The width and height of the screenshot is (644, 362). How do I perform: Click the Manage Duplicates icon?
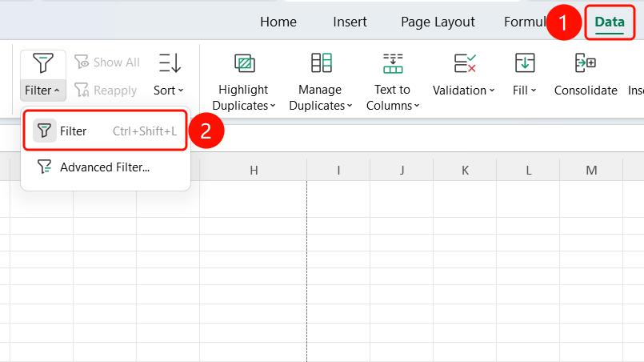tap(321, 63)
